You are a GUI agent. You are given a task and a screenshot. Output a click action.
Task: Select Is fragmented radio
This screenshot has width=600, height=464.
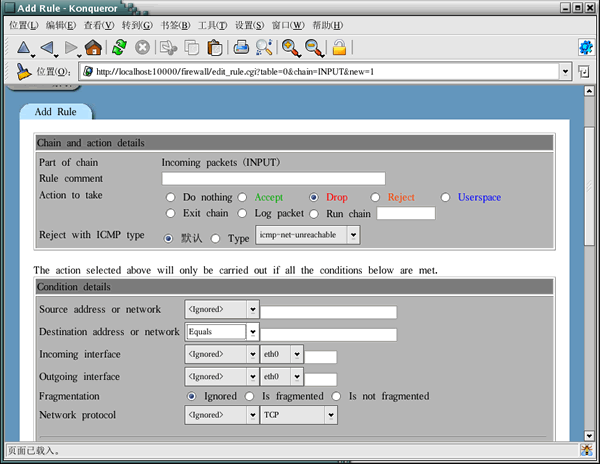point(249,396)
